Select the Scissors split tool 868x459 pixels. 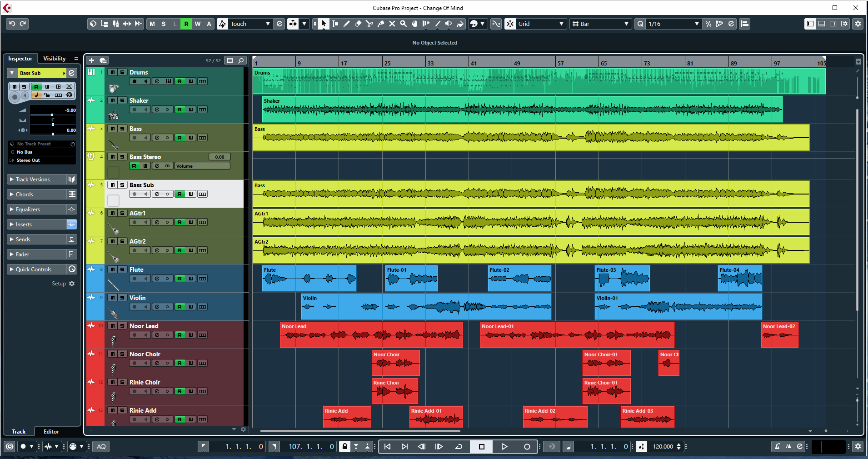(369, 24)
